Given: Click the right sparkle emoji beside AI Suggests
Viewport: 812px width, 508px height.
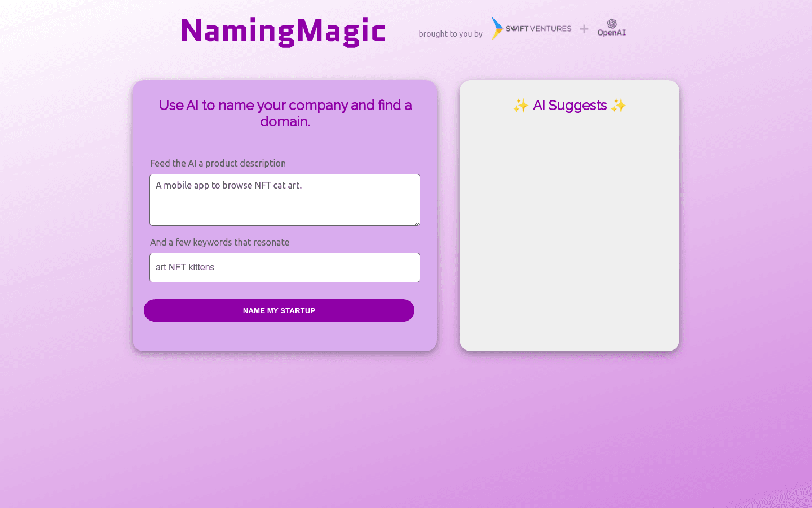Looking at the screenshot, I should point(618,105).
